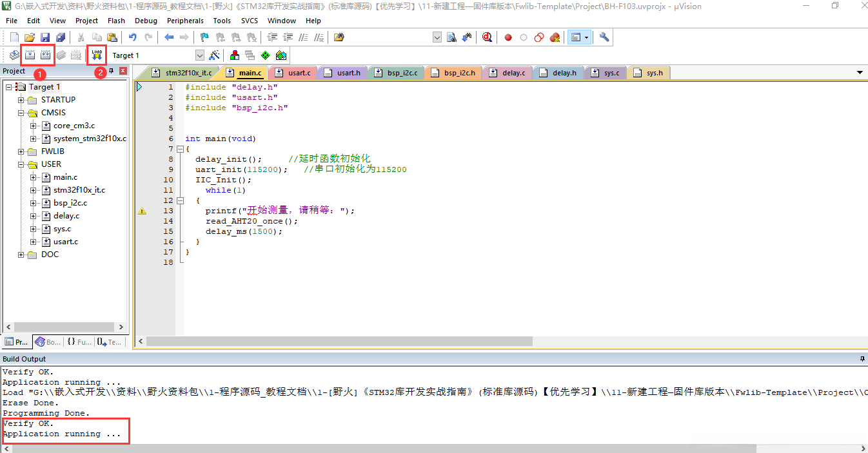Open Find in Files
The image size is (868, 453).
tap(339, 37)
